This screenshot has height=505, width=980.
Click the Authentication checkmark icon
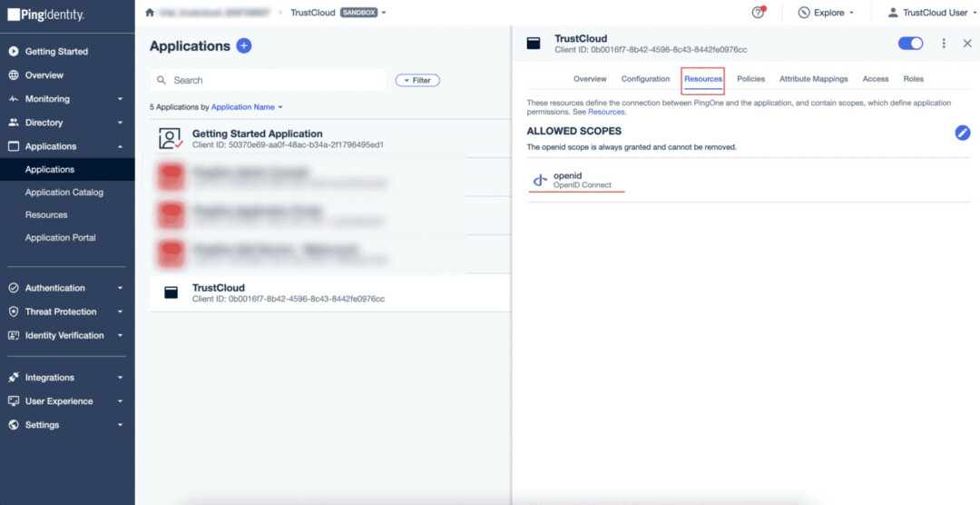[x=14, y=288]
